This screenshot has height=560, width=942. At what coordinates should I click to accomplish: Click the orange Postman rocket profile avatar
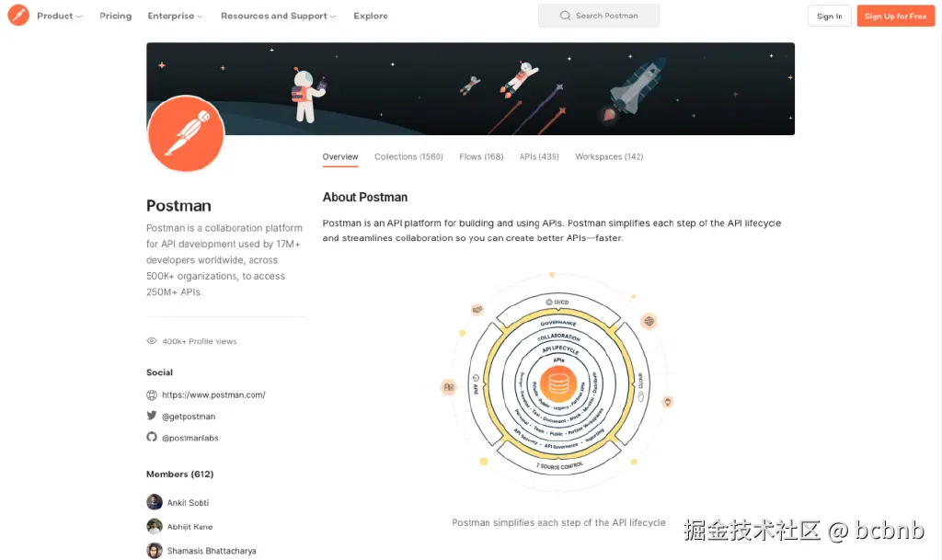[186, 134]
